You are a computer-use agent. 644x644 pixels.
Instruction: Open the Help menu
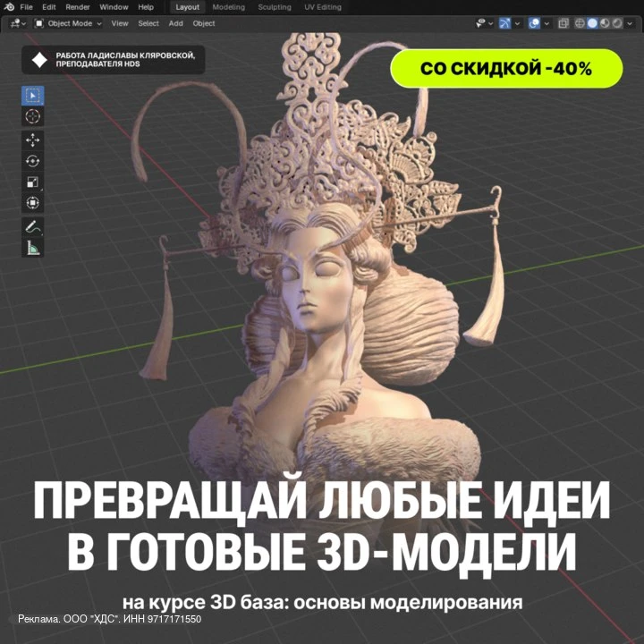tap(146, 7)
